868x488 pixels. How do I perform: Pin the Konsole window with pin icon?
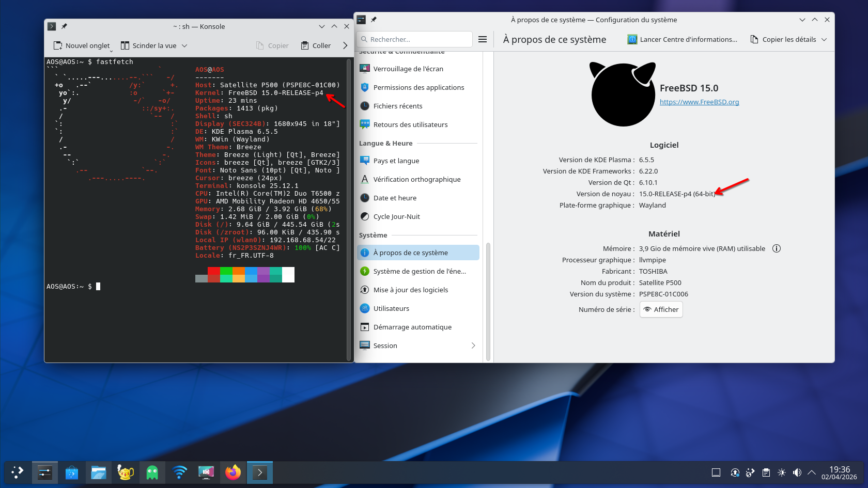click(65, 26)
